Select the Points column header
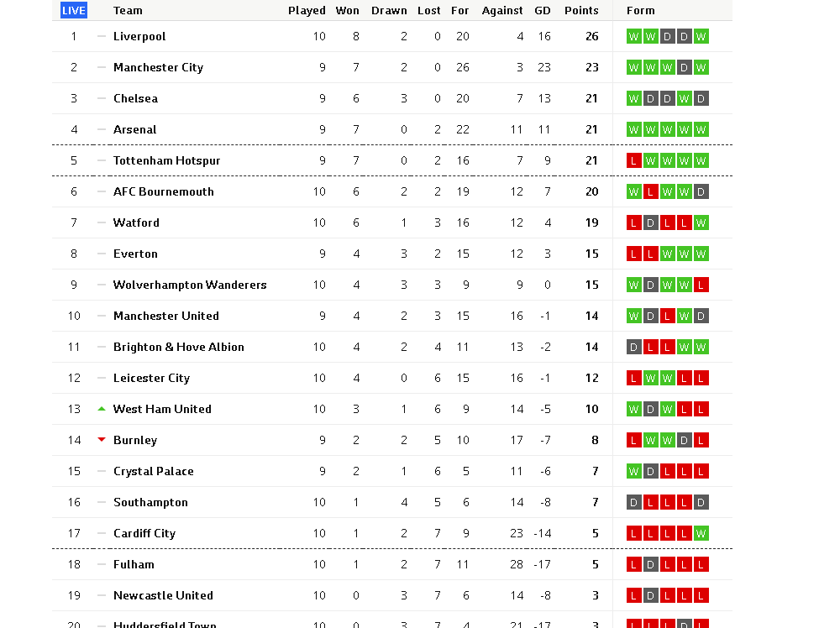This screenshot has width=840, height=628. pyautogui.click(x=581, y=11)
